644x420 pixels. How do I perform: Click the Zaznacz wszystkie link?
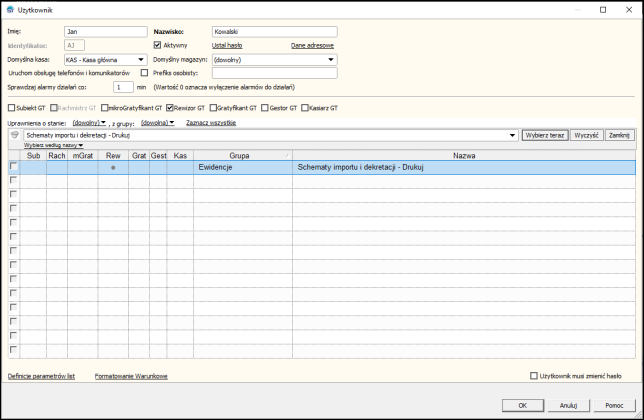[x=211, y=123]
